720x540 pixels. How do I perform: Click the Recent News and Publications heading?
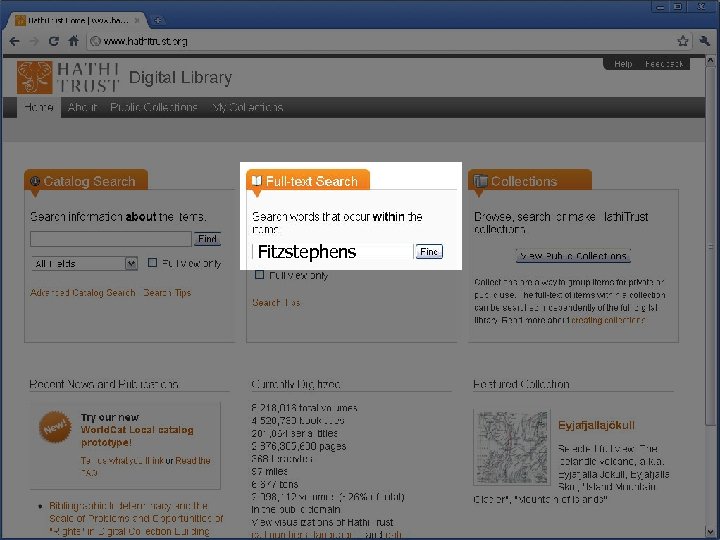pos(104,384)
